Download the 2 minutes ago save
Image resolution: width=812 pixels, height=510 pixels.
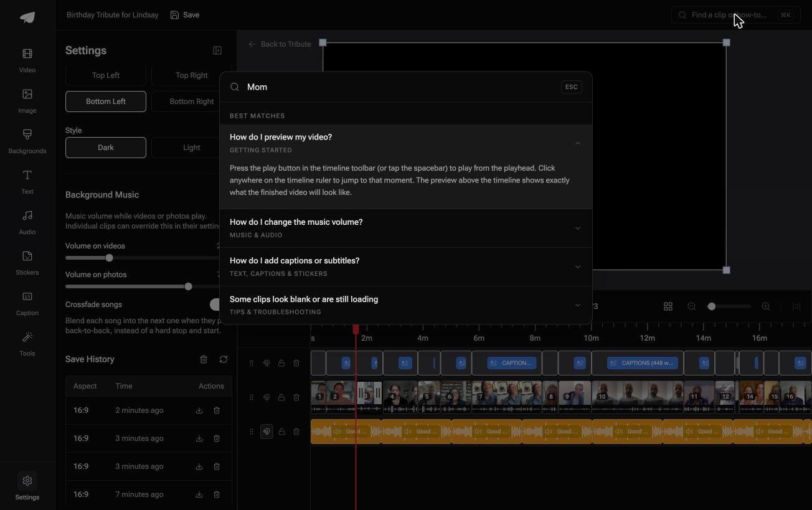[199, 410]
